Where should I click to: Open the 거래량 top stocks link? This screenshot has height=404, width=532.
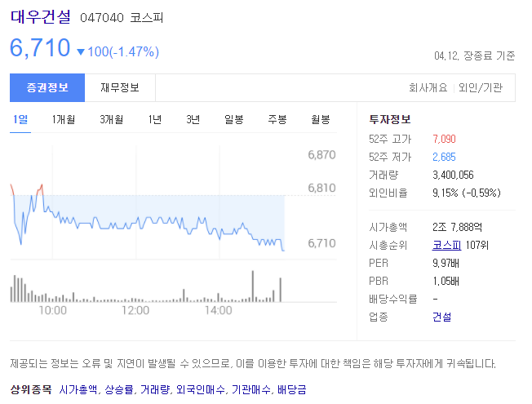(x=155, y=389)
